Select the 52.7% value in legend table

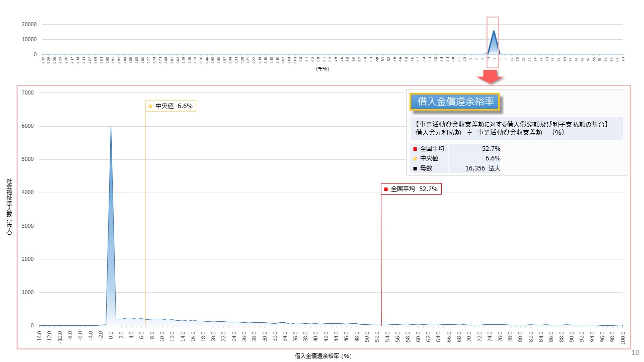pyautogui.click(x=491, y=148)
